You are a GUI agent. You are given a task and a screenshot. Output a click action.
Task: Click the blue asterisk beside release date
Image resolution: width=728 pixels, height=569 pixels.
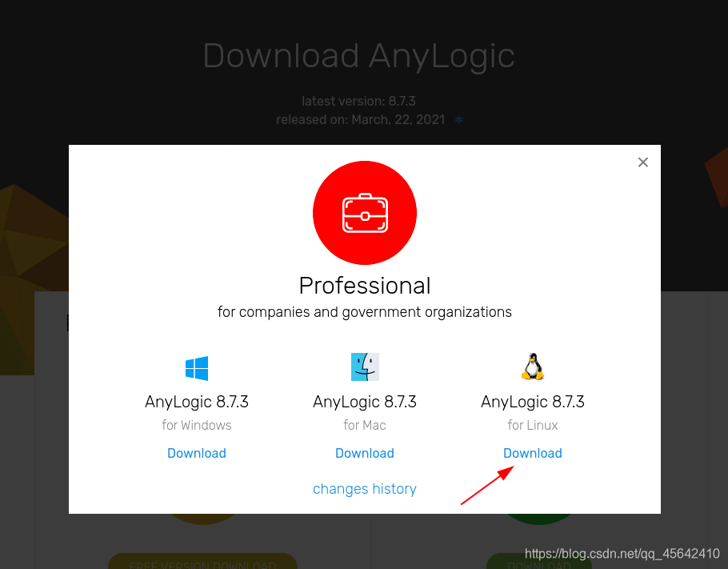pos(458,120)
